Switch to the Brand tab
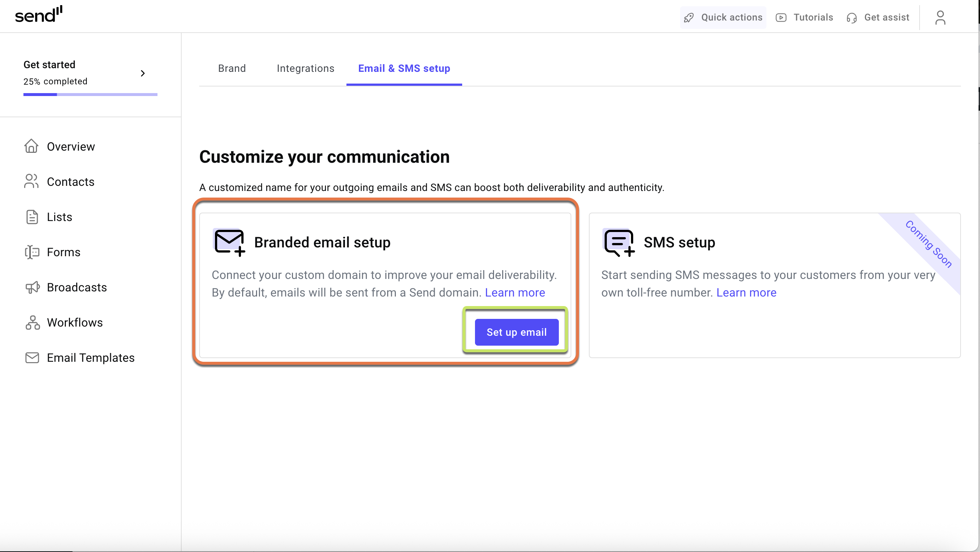Image resolution: width=980 pixels, height=552 pixels. pyautogui.click(x=232, y=68)
